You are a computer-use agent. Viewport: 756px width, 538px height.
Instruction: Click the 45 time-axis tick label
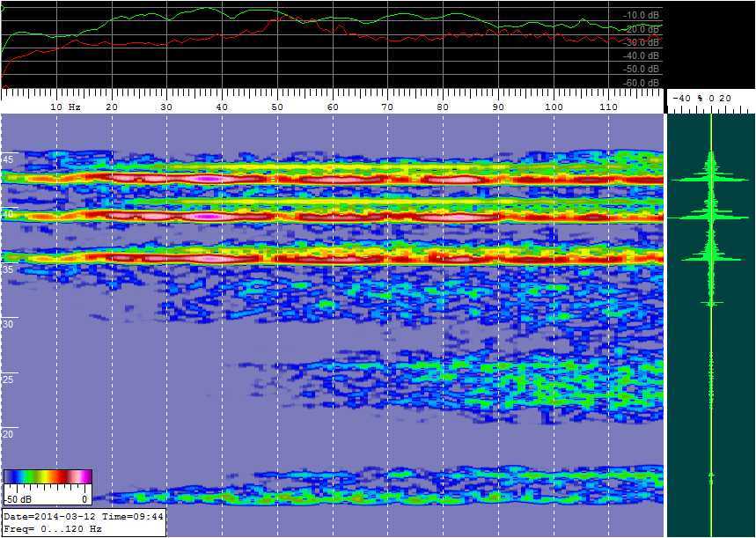(x=9, y=159)
